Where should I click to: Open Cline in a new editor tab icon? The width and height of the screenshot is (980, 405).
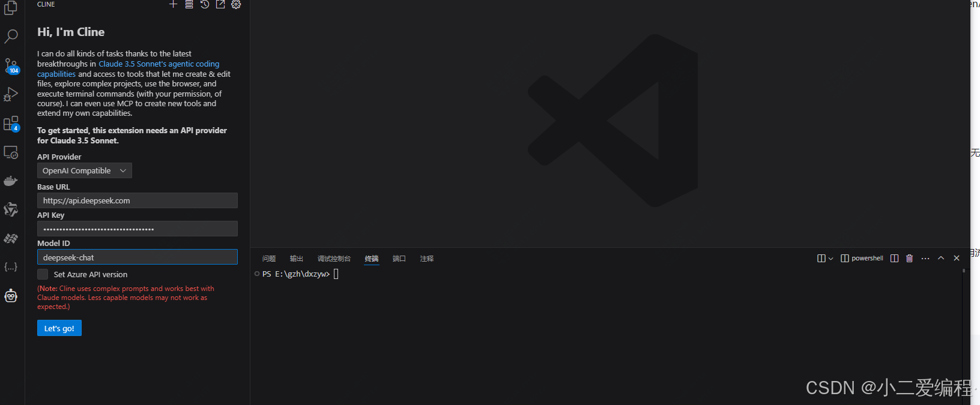coord(220,4)
